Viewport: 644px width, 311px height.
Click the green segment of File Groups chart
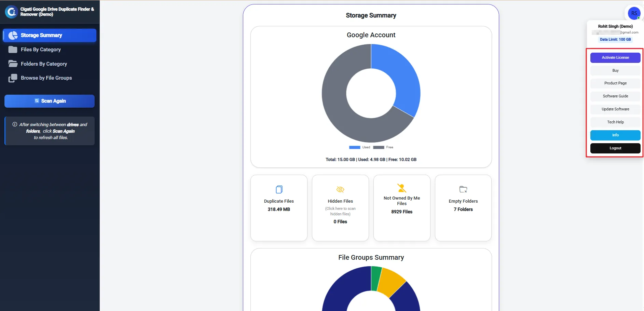point(375,279)
